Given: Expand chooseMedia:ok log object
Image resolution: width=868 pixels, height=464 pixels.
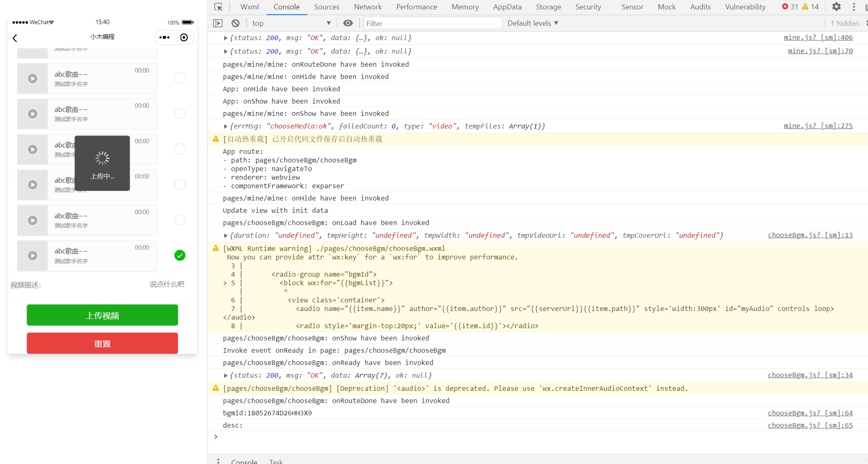Looking at the screenshot, I should click(x=225, y=126).
